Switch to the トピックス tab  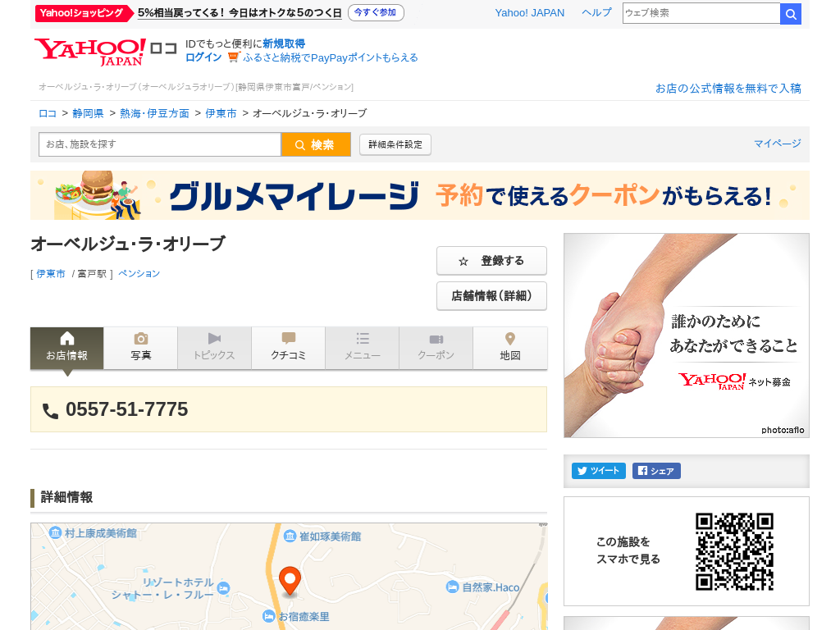pyautogui.click(x=214, y=348)
